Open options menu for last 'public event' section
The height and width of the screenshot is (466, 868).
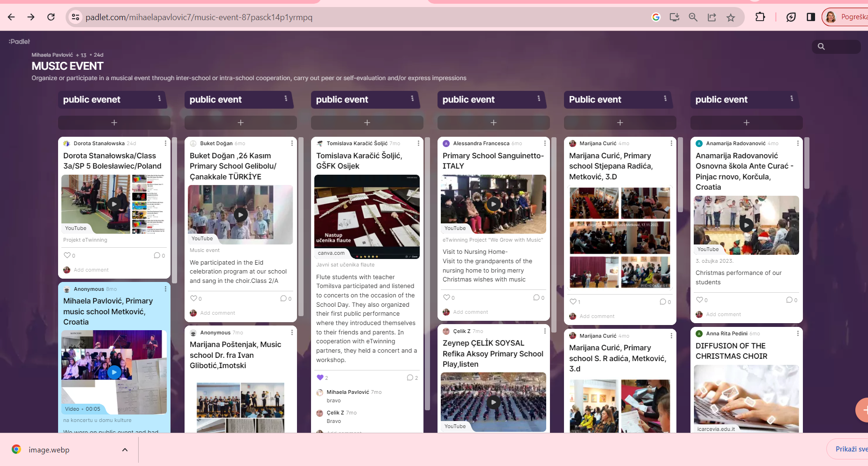coord(792,99)
